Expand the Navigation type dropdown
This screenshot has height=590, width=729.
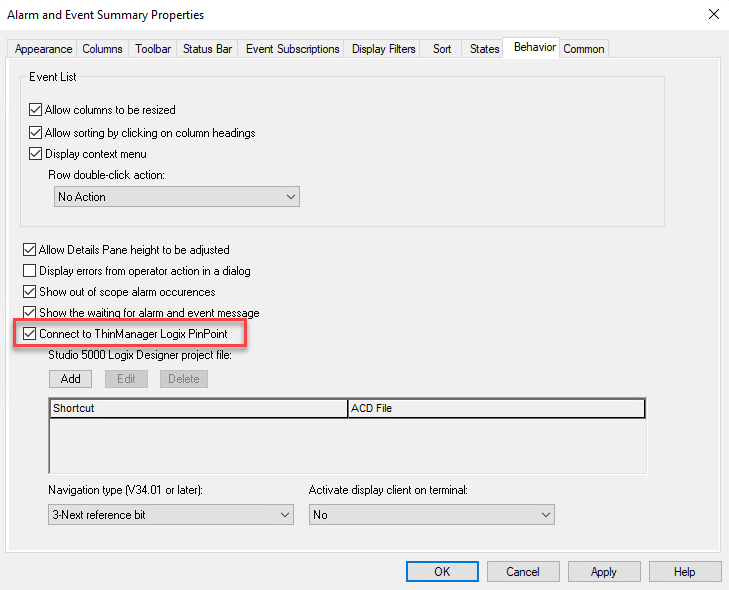point(171,515)
